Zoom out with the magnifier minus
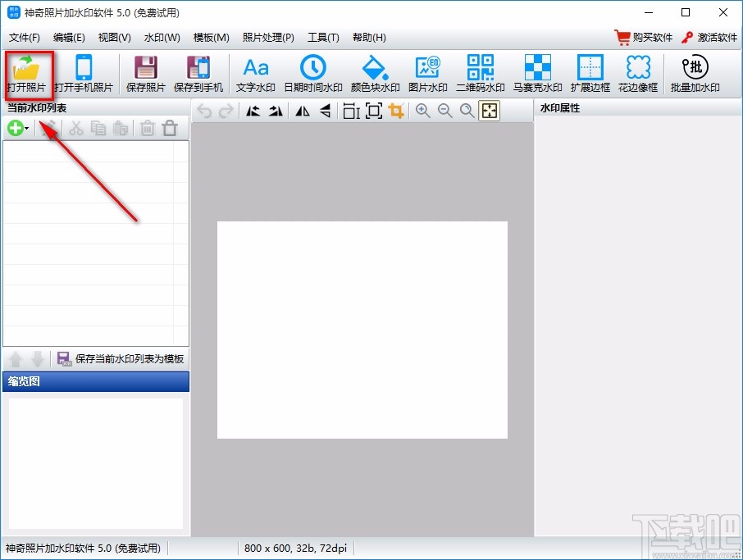Viewport: 743px width, 560px height. (445, 111)
